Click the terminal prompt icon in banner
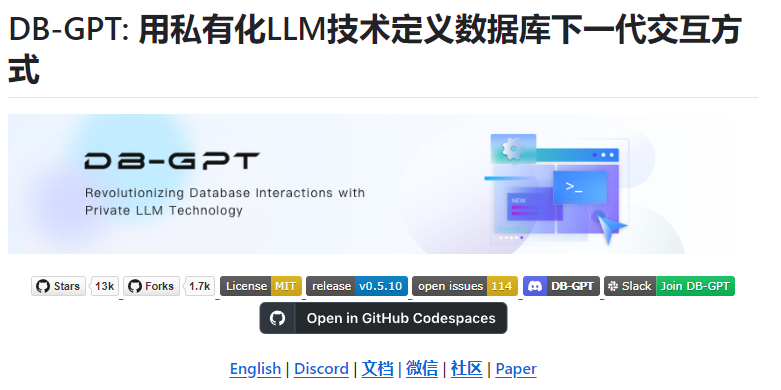Viewport: 781px width, 390px height. 579,187
